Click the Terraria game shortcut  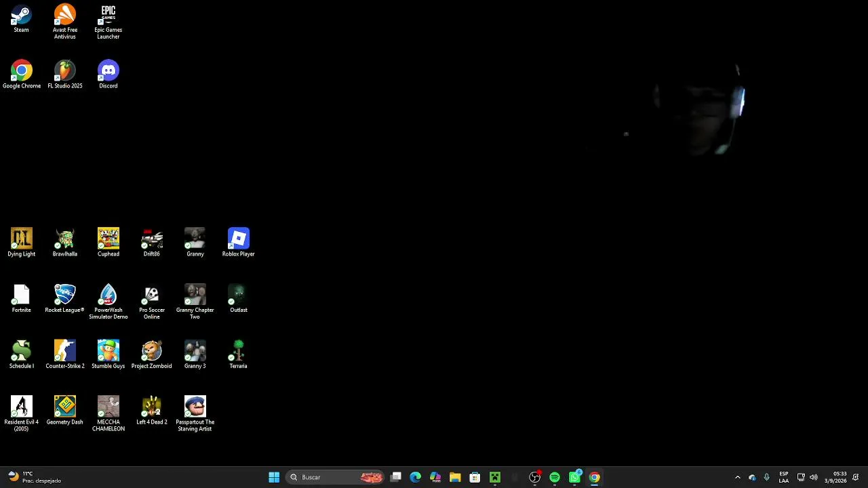tap(239, 354)
